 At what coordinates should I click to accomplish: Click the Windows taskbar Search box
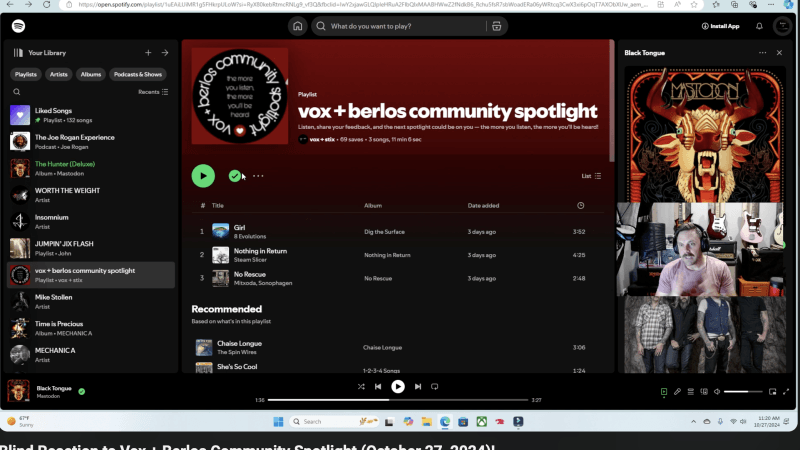(x=334, y=422)
